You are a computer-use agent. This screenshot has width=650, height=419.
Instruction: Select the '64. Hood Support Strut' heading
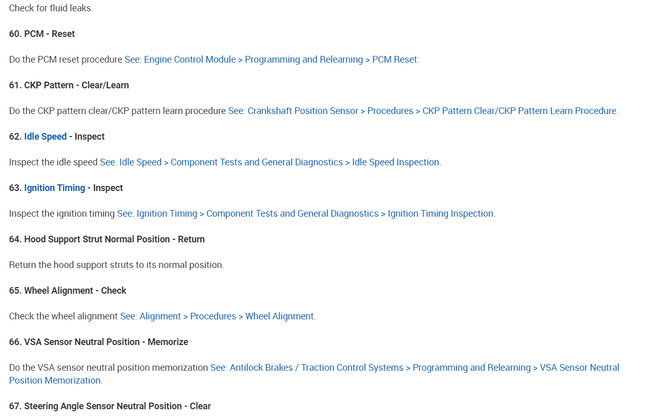coord(106,239)
